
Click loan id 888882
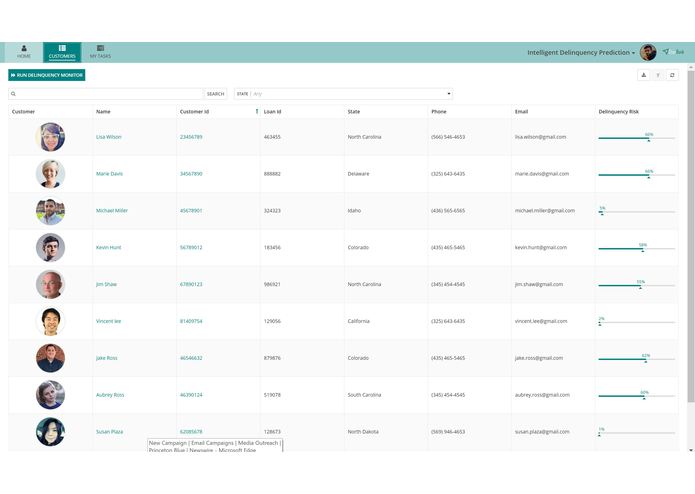[x=272, y=174]
